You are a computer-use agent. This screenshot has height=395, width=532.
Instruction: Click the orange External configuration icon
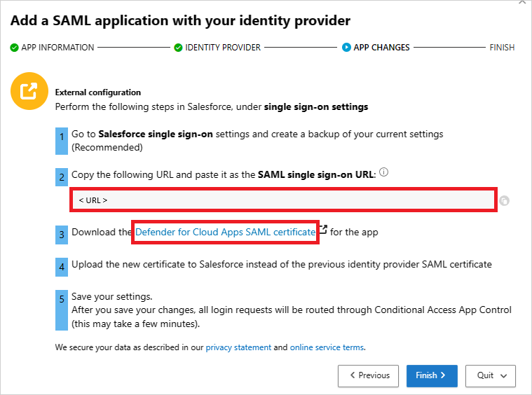[29, 91]
